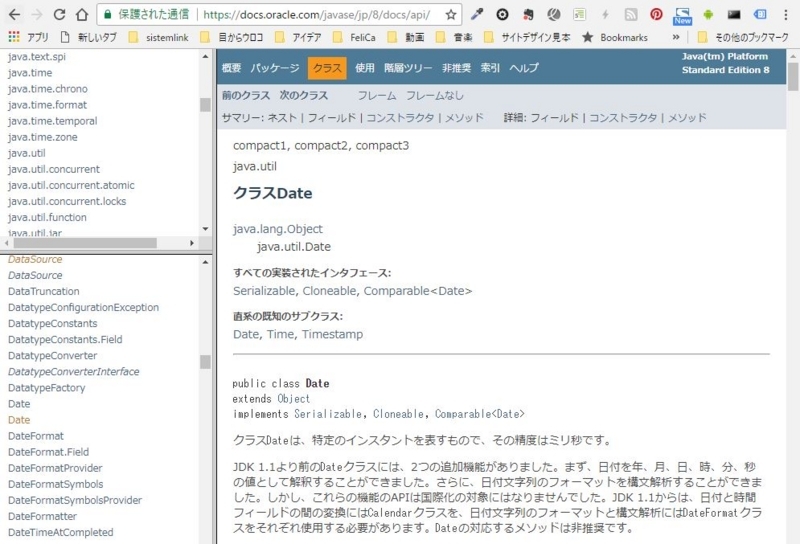This screenshot has height=544, width=800.
Task: Open the 非推奨 navigation tab
Action: point(456,68)
